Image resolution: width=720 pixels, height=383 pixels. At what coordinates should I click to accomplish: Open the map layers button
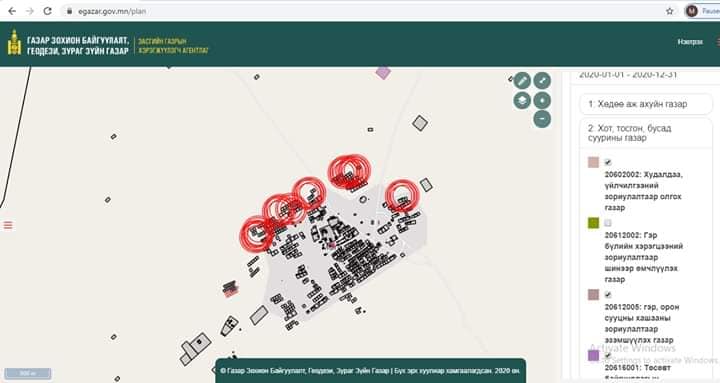(x=522, y=101)
